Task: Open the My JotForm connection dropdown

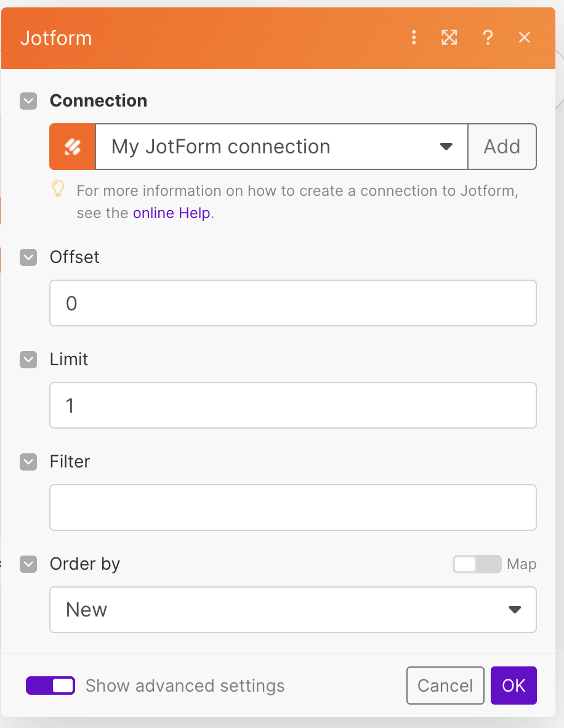Action: (281, 147)
